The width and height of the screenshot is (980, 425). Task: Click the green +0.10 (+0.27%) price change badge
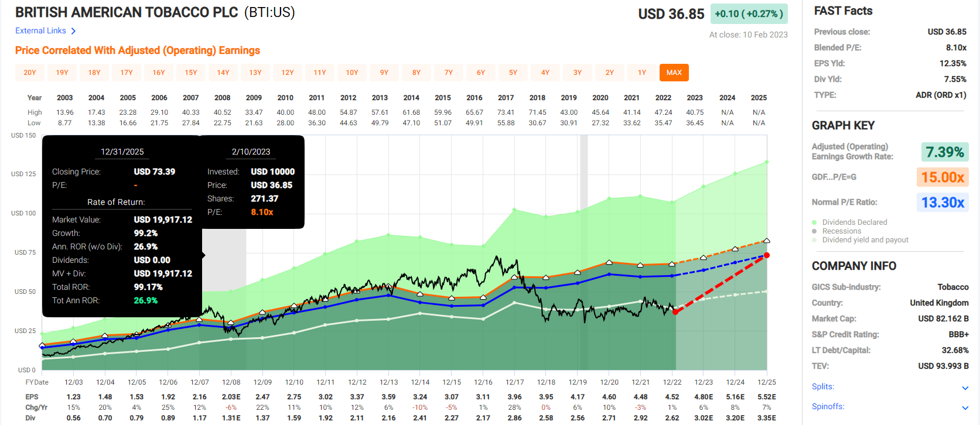(x=749, y=13)
